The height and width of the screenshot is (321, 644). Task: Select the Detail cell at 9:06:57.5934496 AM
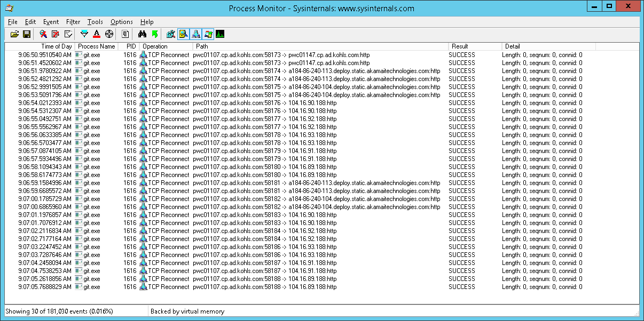pyautogui.click(x=542, y=159)
